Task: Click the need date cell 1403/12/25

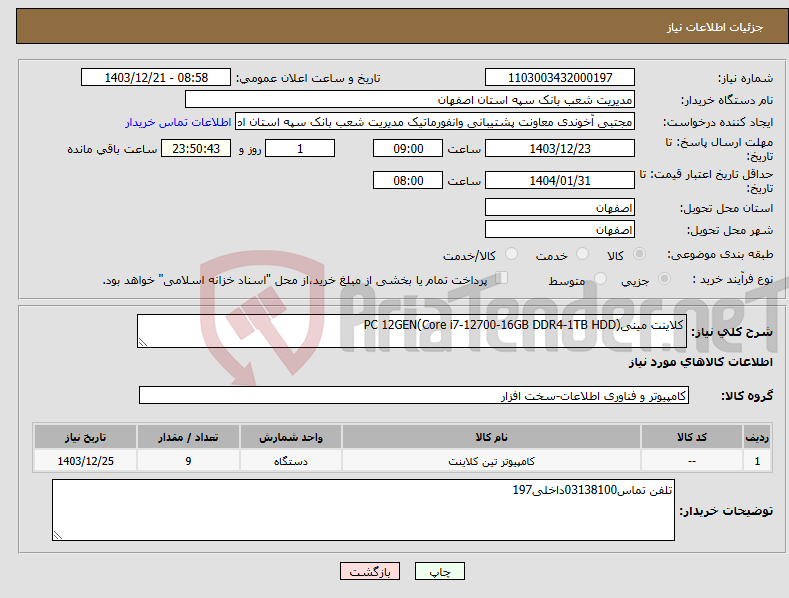Action: coord(86,461)
